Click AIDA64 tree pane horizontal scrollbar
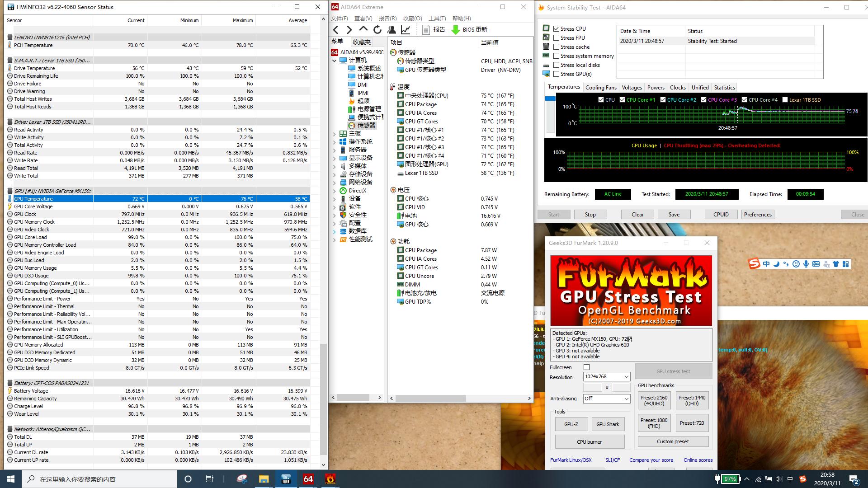The height and width of the screenshot is (488, 868). (x=353, y=398)
